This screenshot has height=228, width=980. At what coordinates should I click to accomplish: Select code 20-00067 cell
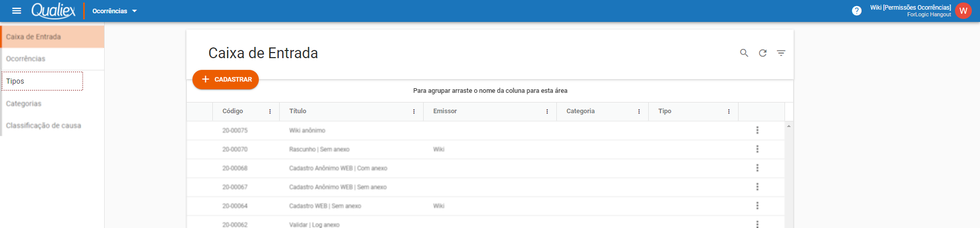tap(235, 187)
